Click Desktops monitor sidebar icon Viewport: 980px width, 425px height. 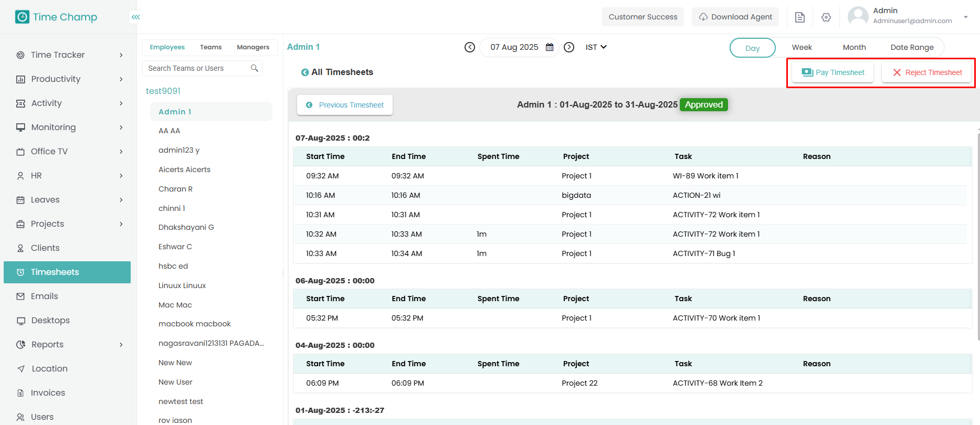click(x=21, y=321)
